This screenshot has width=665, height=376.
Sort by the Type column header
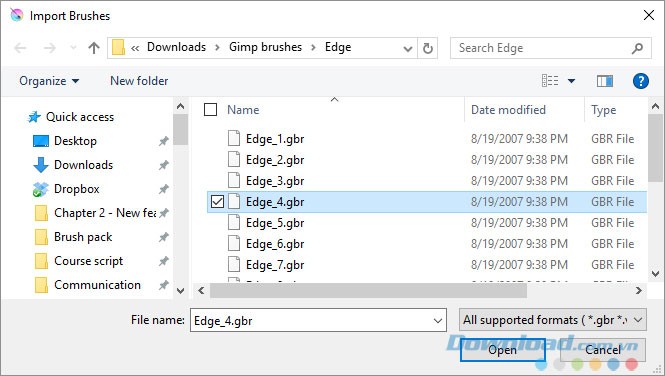click(604, 110)
